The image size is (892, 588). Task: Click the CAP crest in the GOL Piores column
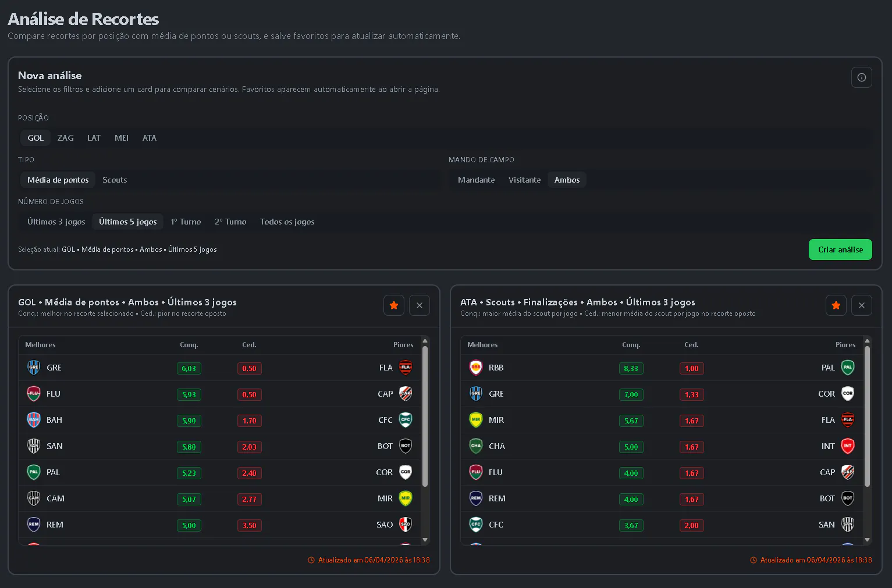pos(406,394)
